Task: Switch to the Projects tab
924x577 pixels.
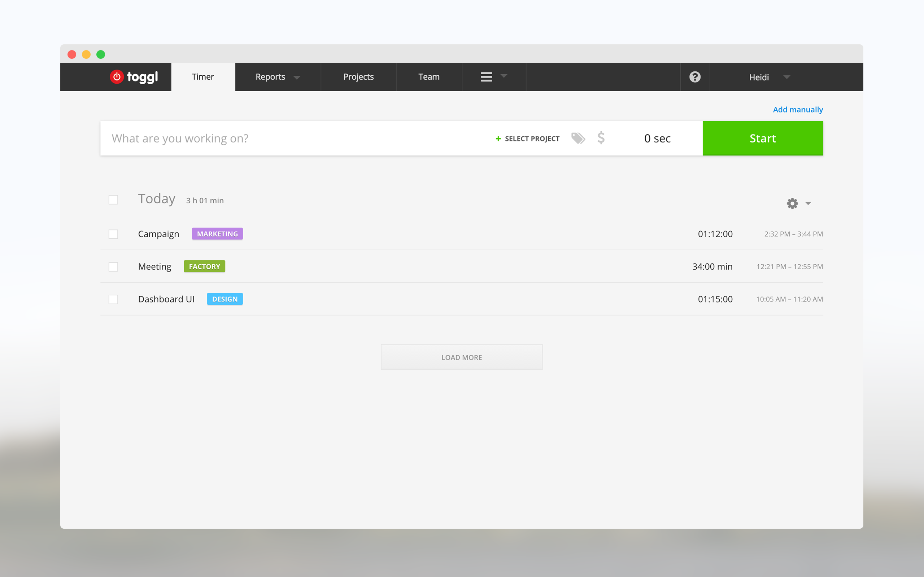Action: tap(358, 77)
